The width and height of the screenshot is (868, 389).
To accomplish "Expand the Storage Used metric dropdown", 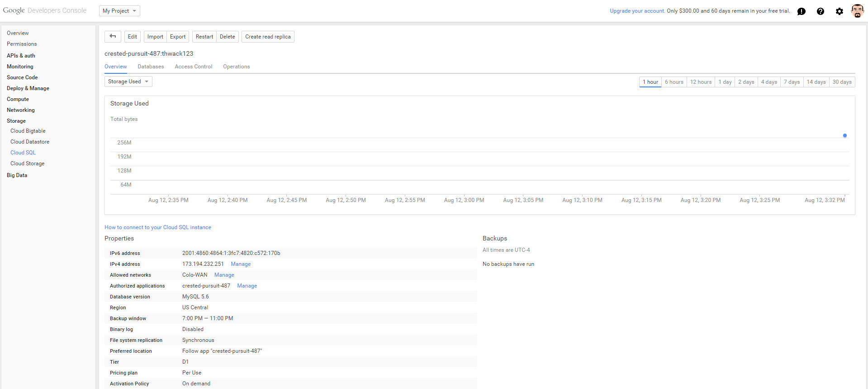I will tap(128, 82).
